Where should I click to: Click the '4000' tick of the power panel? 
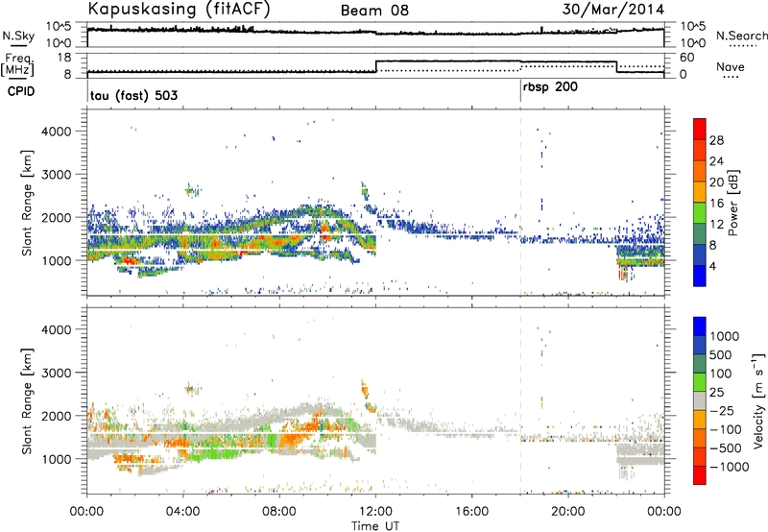[56, 132]
